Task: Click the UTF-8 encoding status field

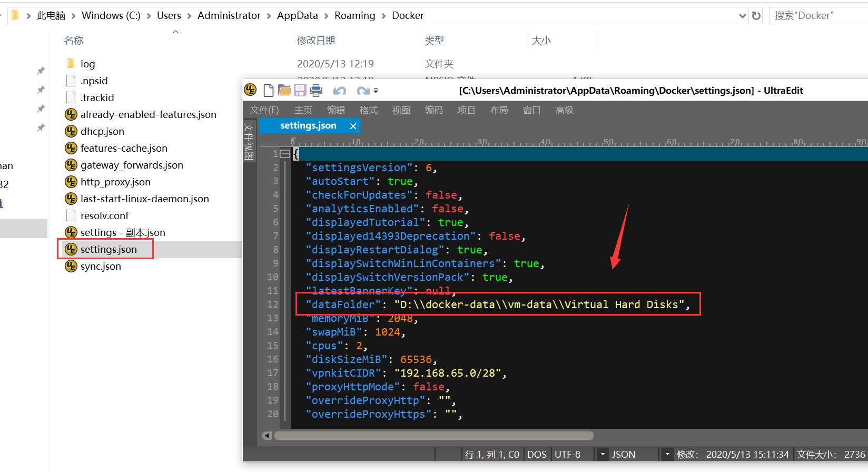Action: (x=568, y=454)
